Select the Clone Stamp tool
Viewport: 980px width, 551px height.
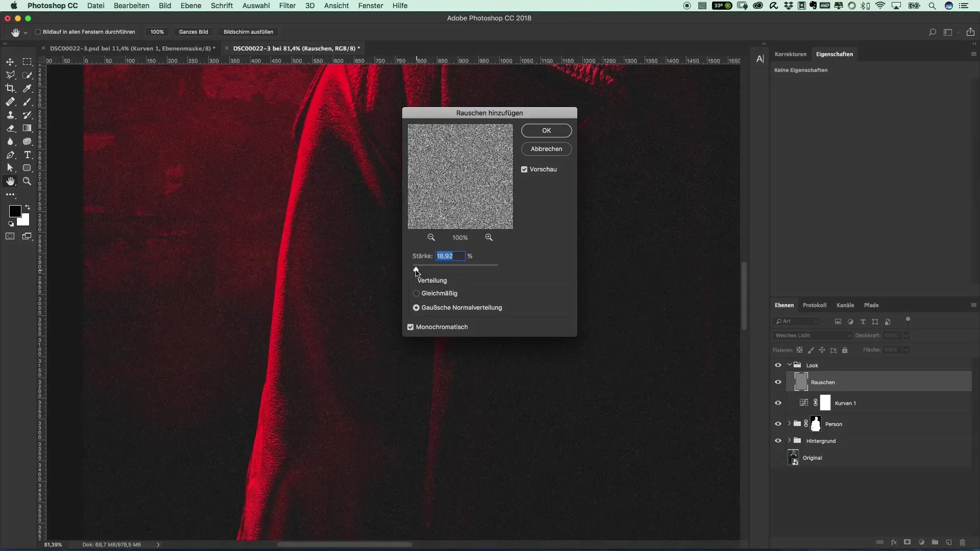click(10, 115)
